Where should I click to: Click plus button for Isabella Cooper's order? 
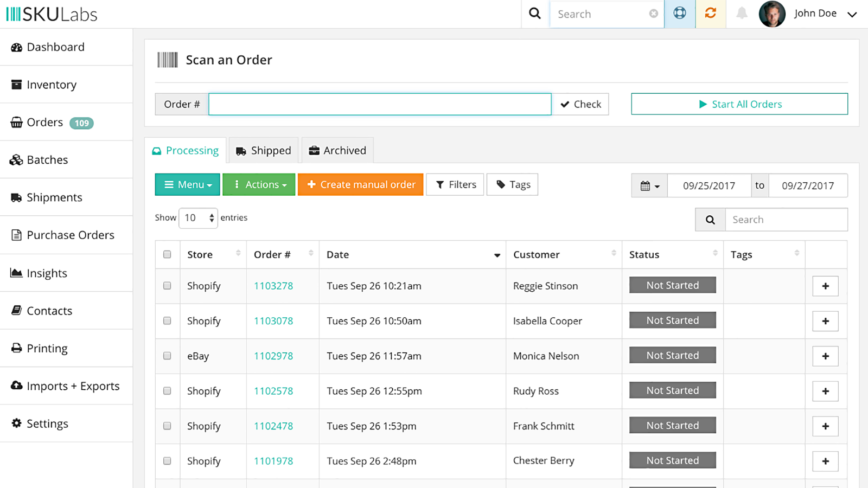825,321
